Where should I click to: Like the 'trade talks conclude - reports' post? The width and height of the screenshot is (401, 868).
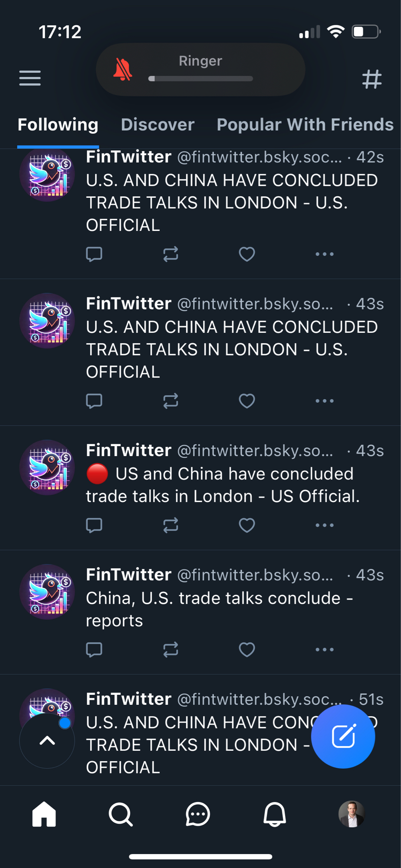coord(247,650)
